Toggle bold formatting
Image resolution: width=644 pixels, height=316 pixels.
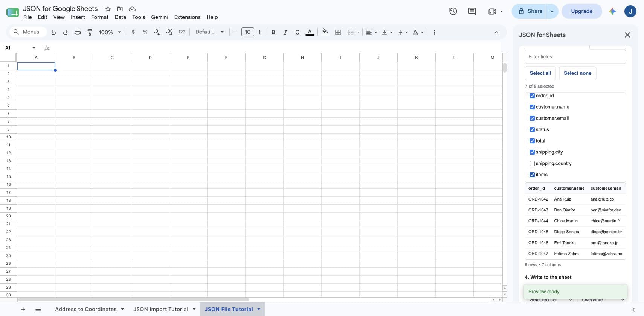pos(273,32)
